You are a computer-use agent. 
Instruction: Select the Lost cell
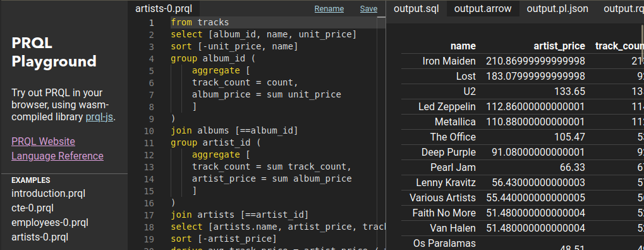click(466, 76)
